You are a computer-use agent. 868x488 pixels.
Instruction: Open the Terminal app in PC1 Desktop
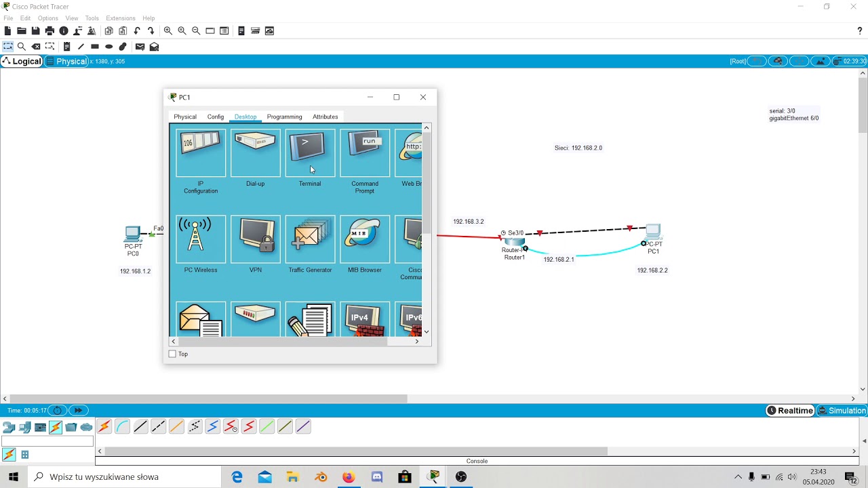(x=310, y=153)
